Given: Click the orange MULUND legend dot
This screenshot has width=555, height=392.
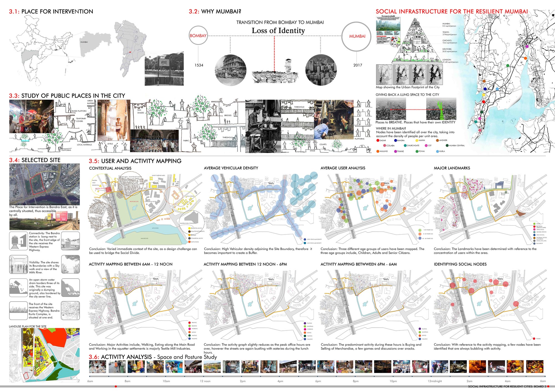Looking at the screenshot, I should tap(378, 151).
